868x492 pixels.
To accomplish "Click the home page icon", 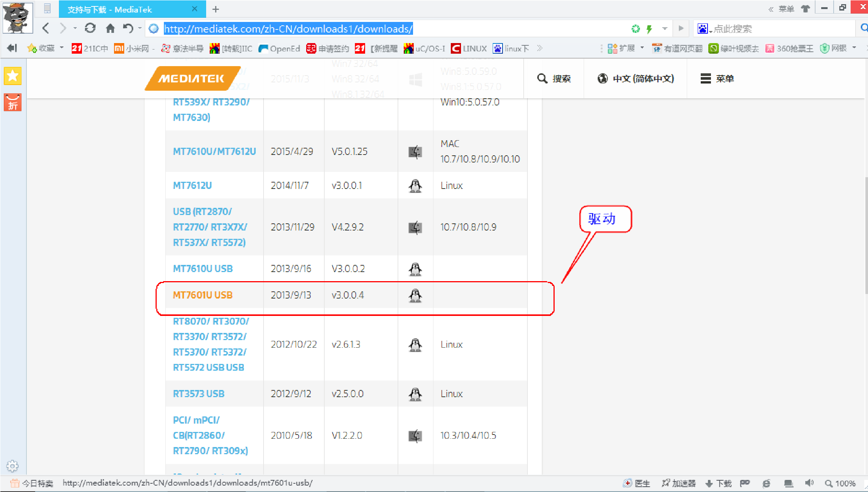I will click(110, 28).
